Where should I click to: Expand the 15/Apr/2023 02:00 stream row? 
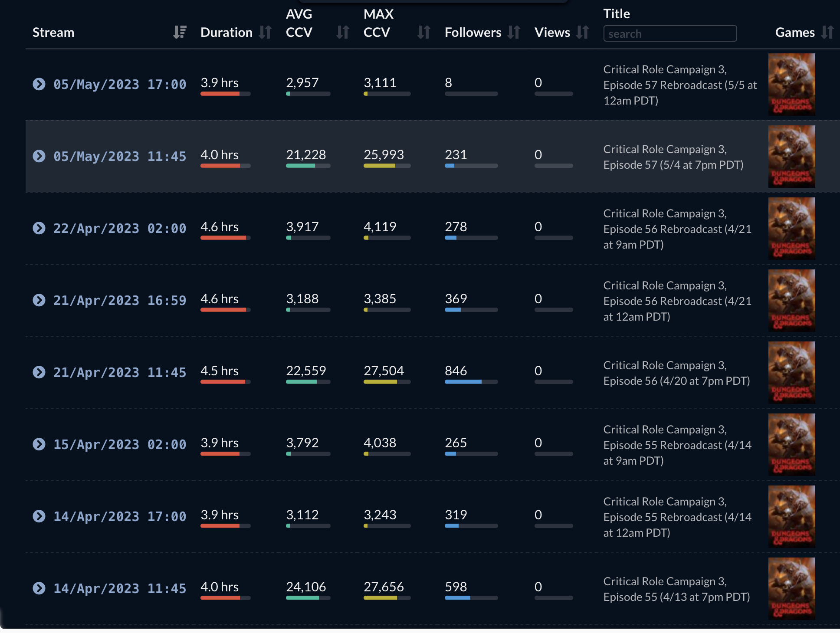39,444
